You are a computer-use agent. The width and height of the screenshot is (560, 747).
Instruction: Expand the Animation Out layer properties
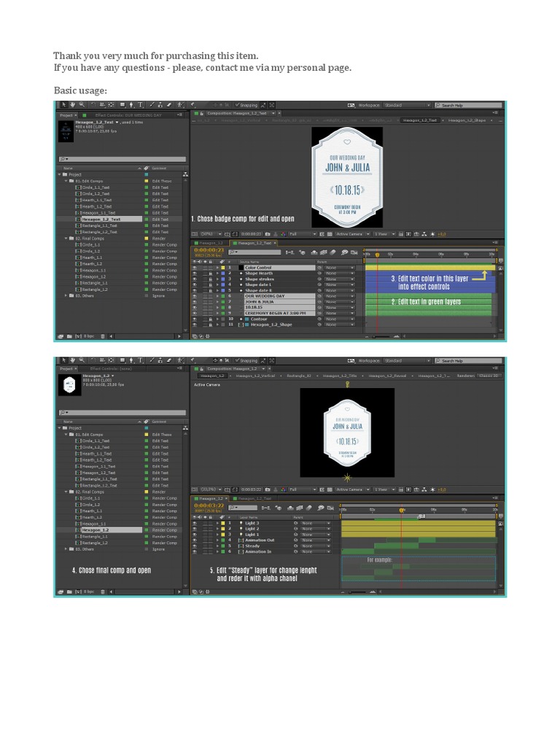coord(217,541)
